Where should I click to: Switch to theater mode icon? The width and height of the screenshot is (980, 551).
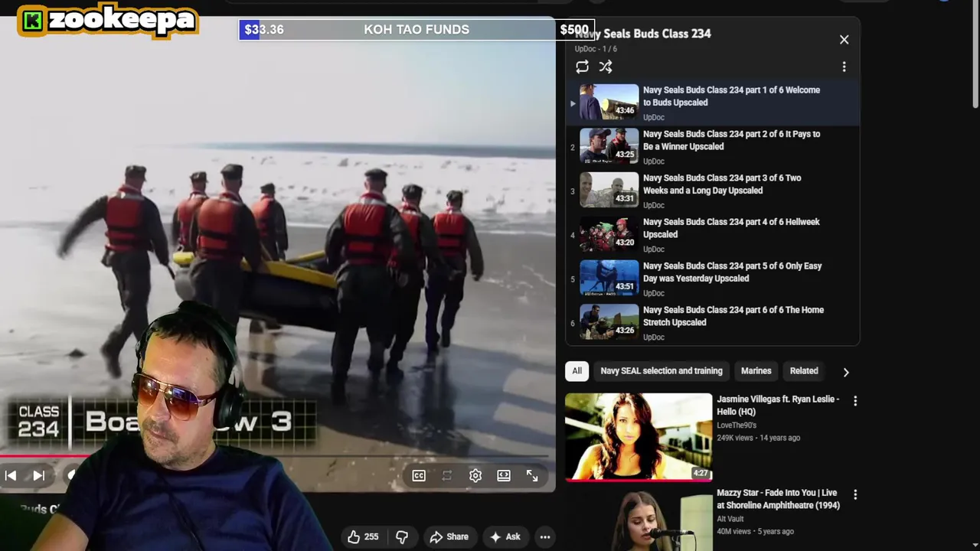point(504,475)
